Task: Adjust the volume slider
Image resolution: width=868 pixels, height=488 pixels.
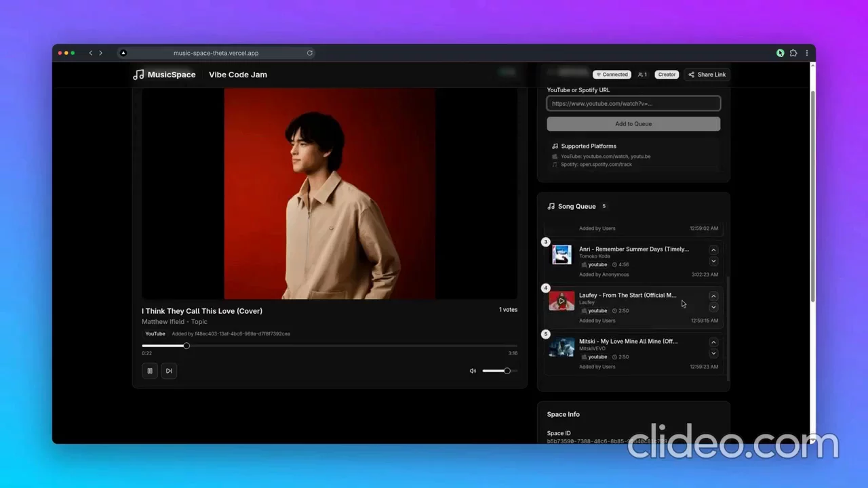Action: coord(499,371)
